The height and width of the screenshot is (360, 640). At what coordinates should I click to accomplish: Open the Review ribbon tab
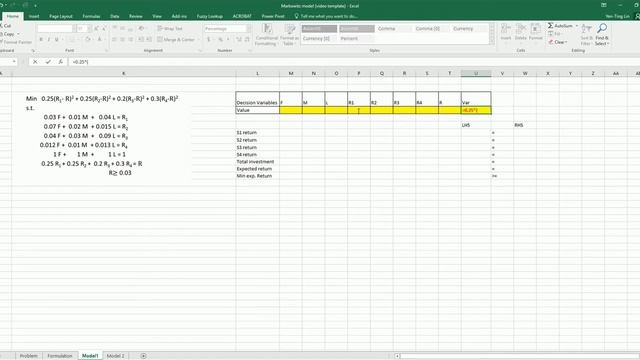click(x=136, y=16)
